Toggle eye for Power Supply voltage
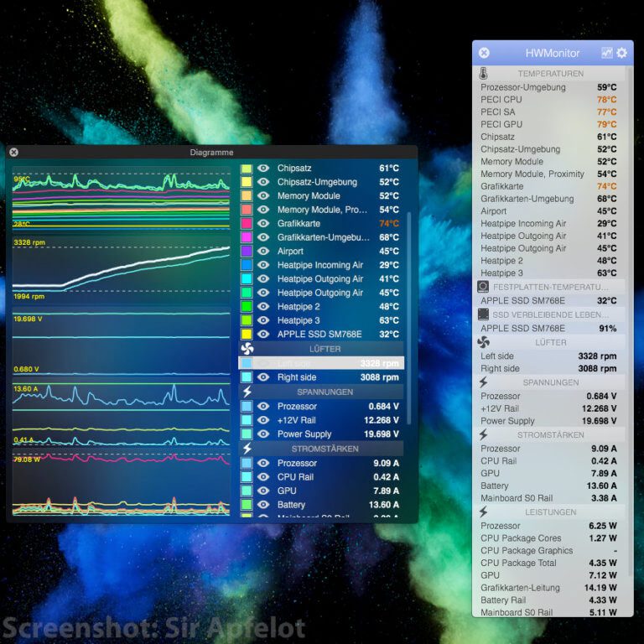The width and height of the screenshot is (644, 644). tap(263, 434)
